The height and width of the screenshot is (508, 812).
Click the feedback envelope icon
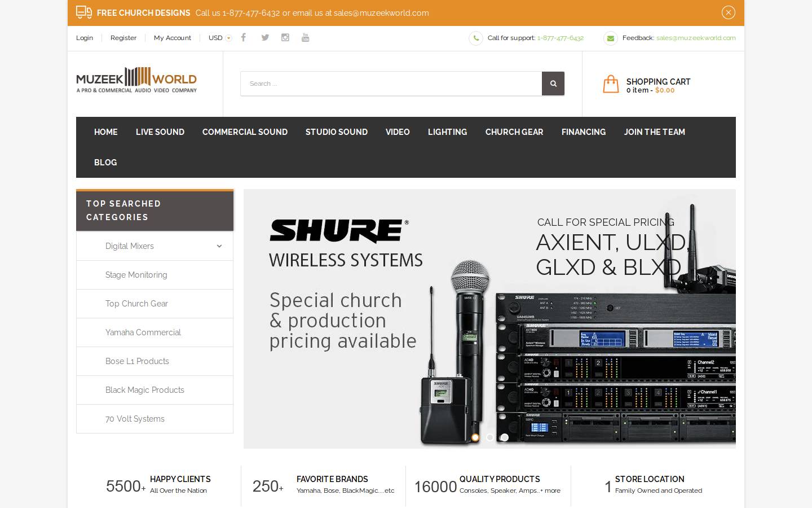click(611, 38)
